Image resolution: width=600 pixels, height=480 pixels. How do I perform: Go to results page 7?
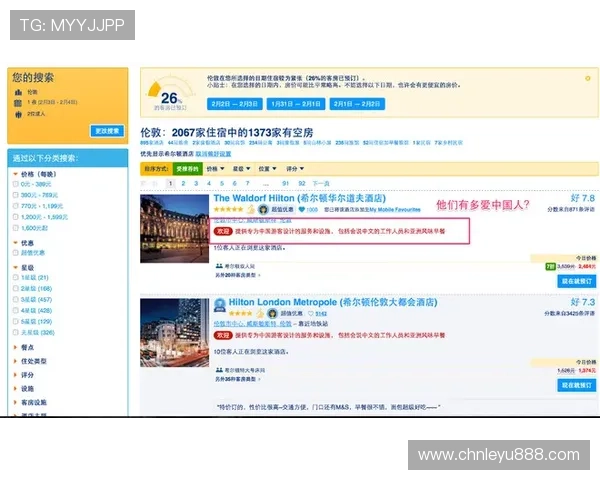248,184
